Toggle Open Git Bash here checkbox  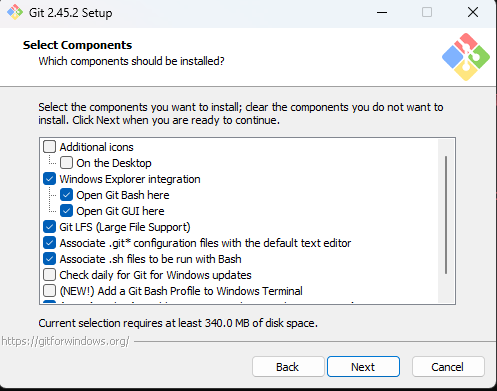(66, 195)
